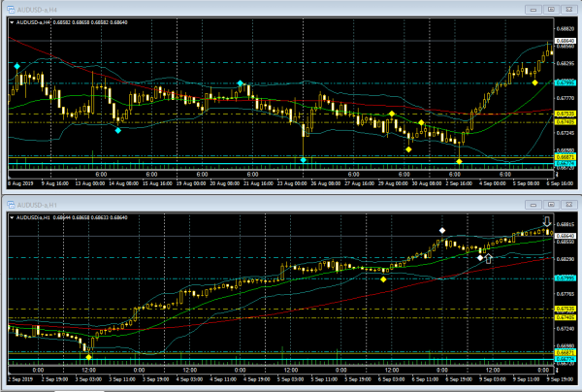Click cyan 0.67995 price tag in H1 chart
The image size is (582, 392).
(566, 278)
